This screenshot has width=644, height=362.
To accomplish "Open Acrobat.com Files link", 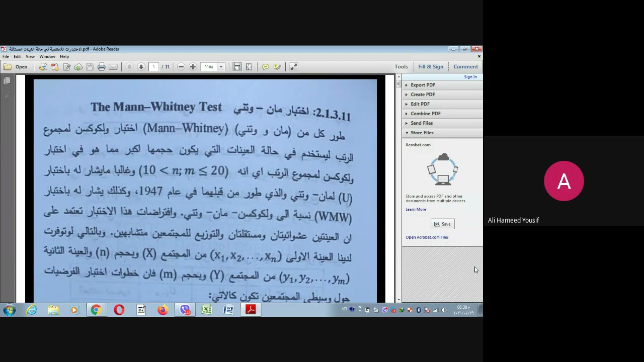I will [x=427, y=237].
